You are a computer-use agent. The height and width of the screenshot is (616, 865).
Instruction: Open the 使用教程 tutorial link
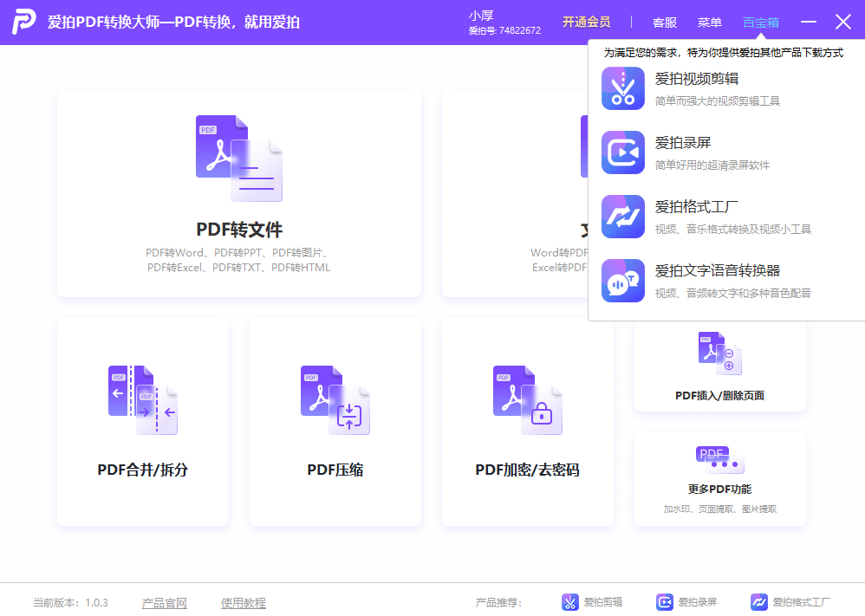point(244,603)
